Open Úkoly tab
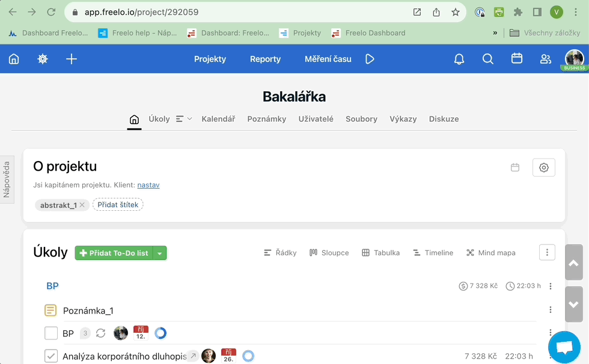The image size is (589, 364). 159,119
